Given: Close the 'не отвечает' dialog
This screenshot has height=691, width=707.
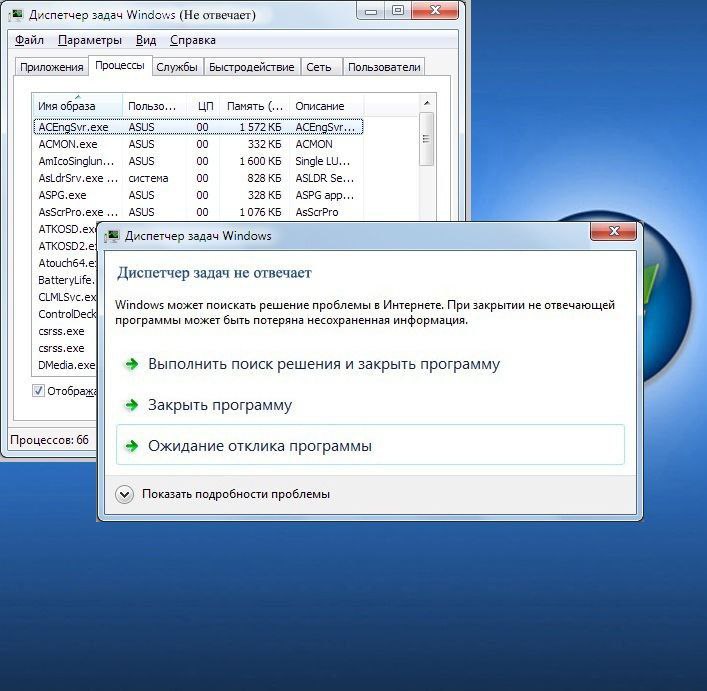Looking at the screenshot, I should tap(613, 231).
